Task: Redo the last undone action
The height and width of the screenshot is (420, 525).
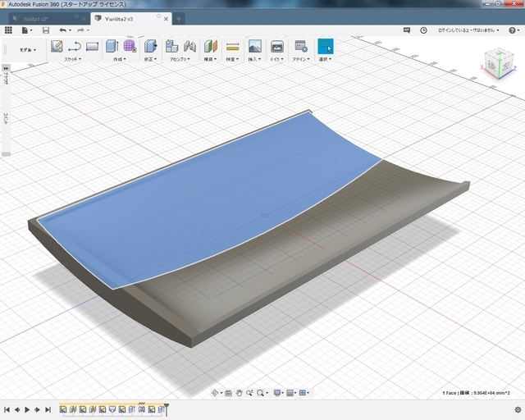Action: (x=80, y=30)
